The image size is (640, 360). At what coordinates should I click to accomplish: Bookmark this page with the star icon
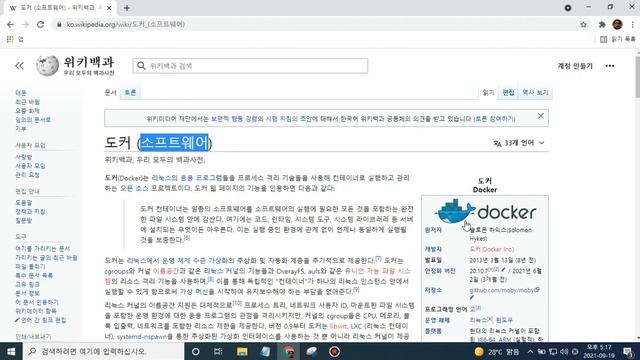click(583, 24)
